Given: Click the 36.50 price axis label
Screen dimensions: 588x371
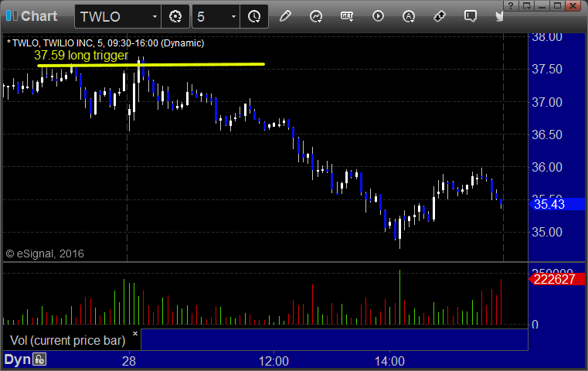Looking at the screenshot, I should coord(547,134).
